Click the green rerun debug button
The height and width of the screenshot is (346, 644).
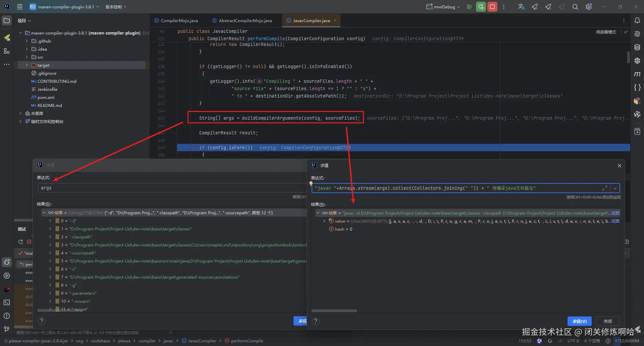click(x=481, y=7)
